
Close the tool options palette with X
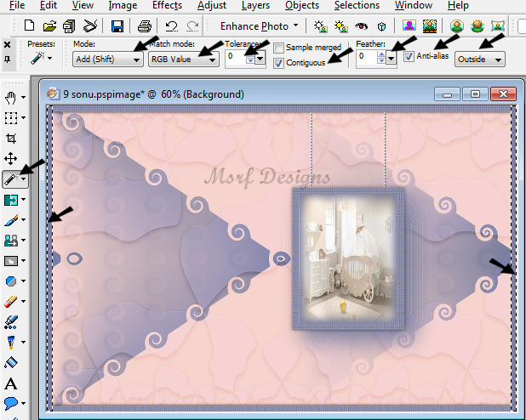tap(7, 44)
